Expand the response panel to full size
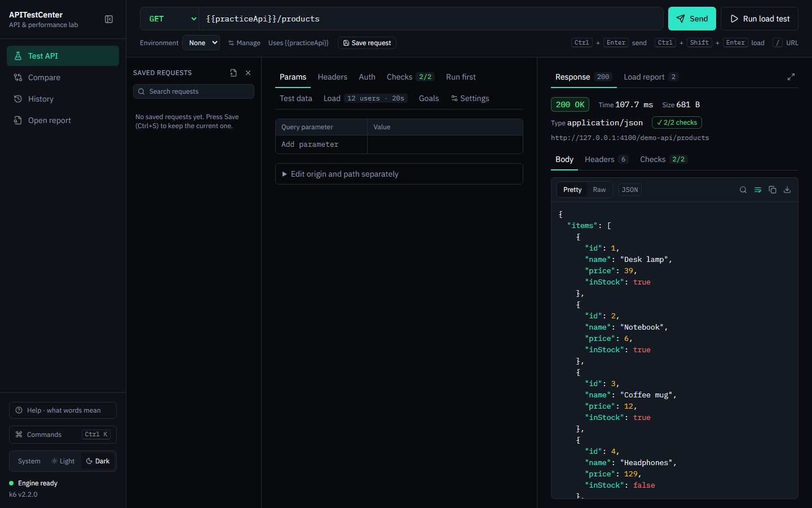 791,77
